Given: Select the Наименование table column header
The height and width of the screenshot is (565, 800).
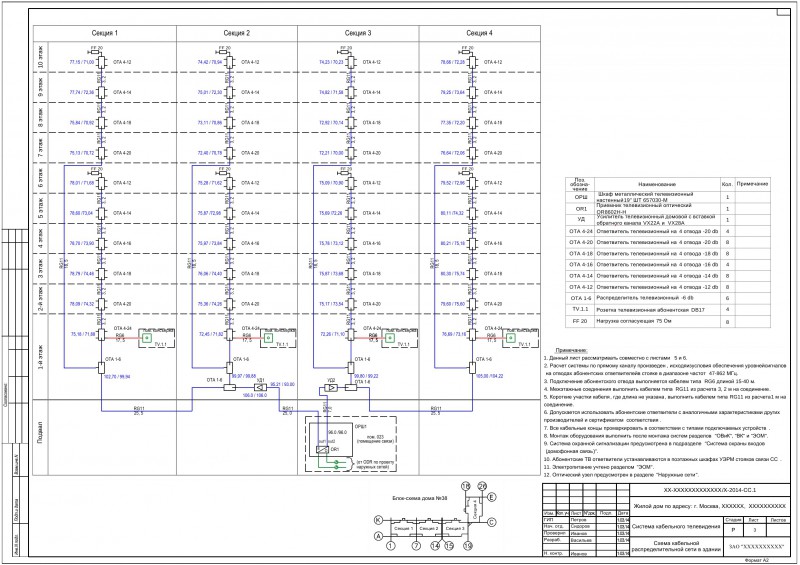Looking at the screenshot, I should coord(657,184).
